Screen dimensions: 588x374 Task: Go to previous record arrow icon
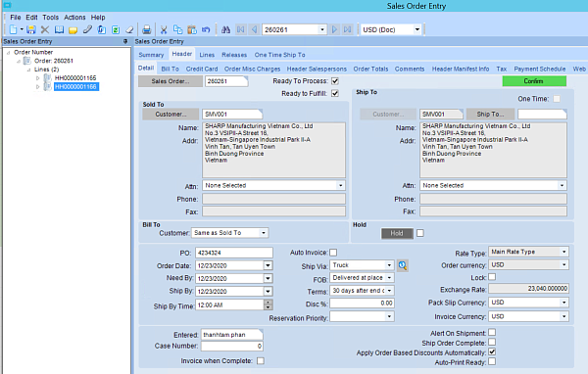[x=254, y=29]
